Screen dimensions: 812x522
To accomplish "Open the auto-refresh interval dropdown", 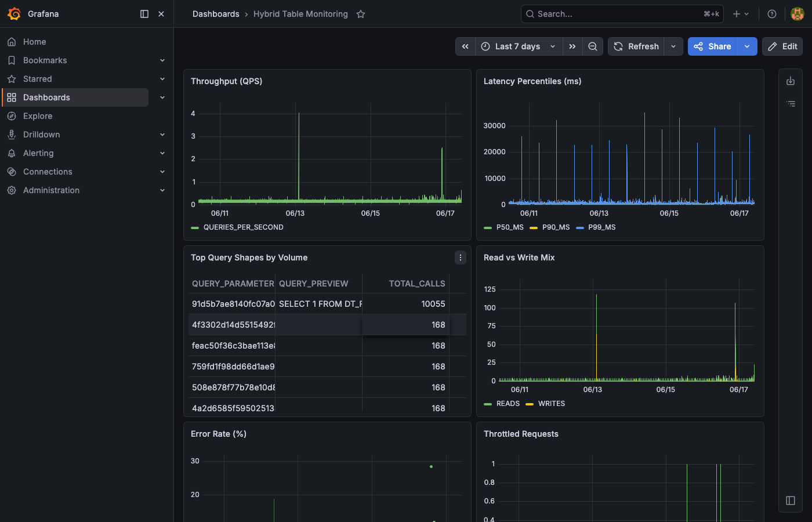I will pyautogui.click(x=673, y=46).
